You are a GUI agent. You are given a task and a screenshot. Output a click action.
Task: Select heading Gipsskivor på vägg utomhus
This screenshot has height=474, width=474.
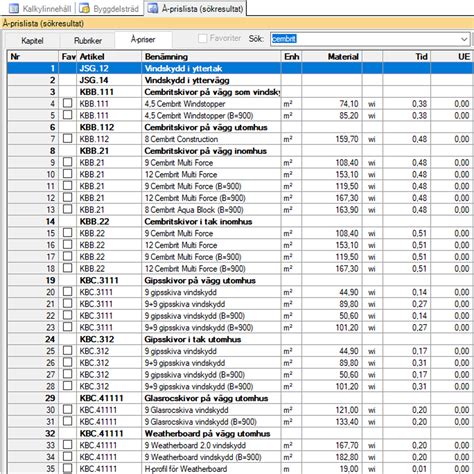tap(200, 281)
